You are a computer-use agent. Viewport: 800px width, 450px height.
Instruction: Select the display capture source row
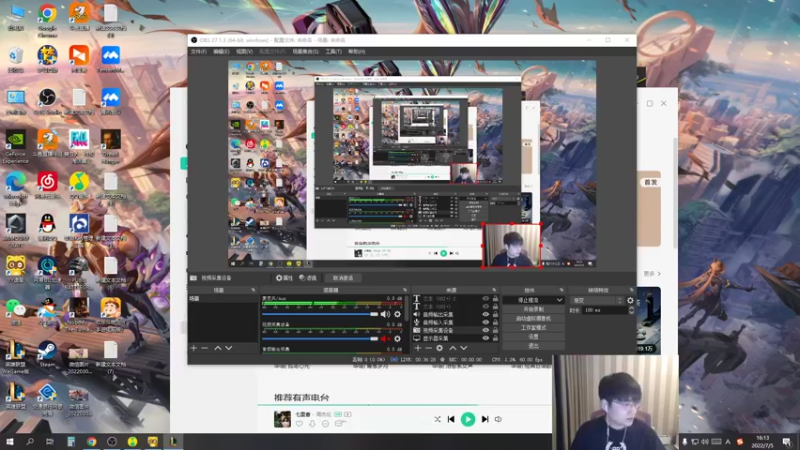[x=455, y=338]
